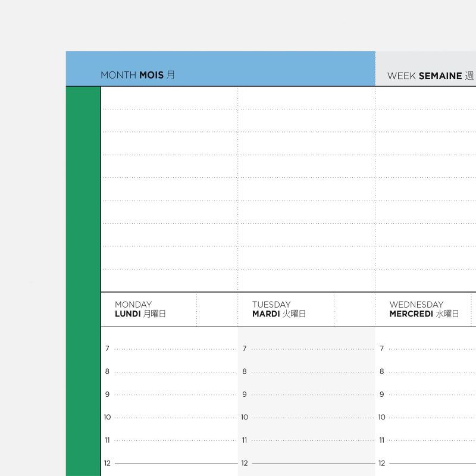This screenshot has height=476, width=476.
Task: Click the top notes row above Monday column
Action: click(170, 98)
